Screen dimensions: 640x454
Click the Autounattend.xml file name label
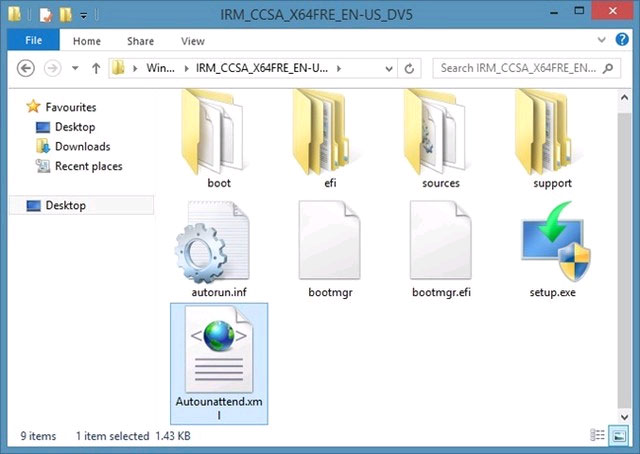[x=219, y=408]
